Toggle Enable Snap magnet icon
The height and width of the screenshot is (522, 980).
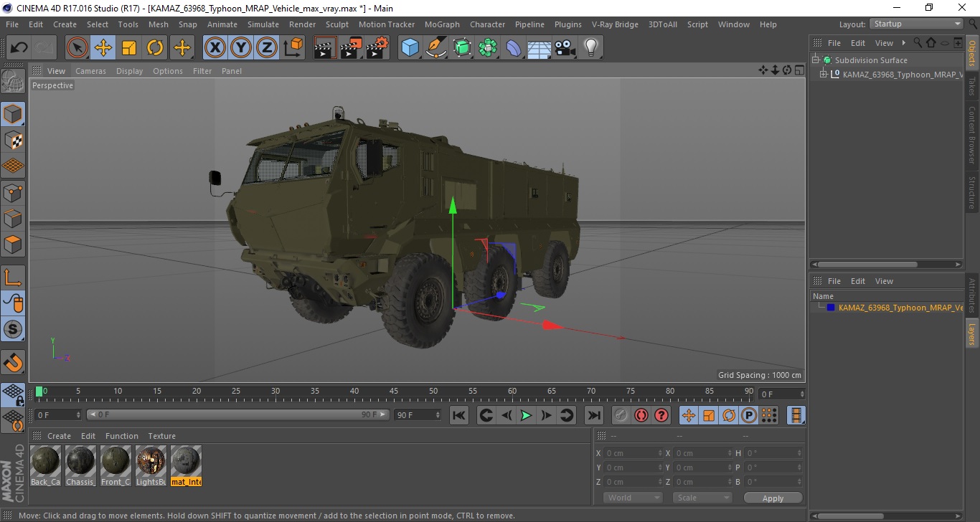tap(13, 362)
